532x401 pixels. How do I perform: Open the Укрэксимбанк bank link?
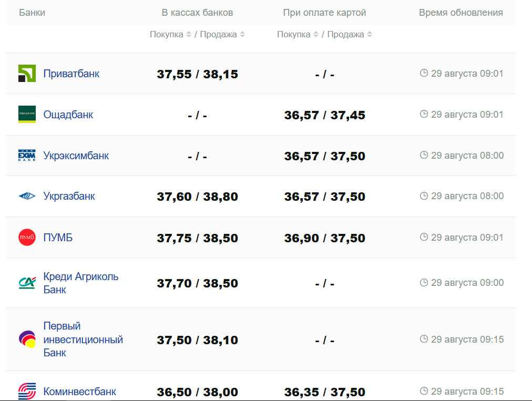pyautogui.click(x=76, y=156)
